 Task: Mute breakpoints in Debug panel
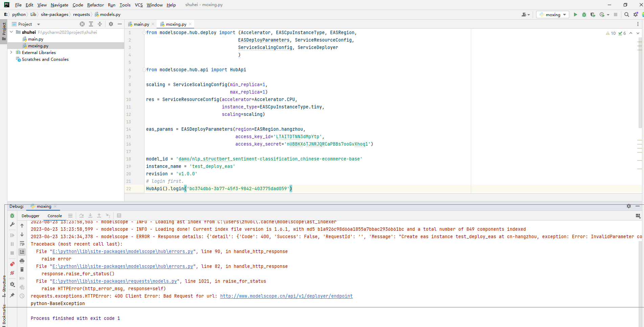click(x=12, y=273)
